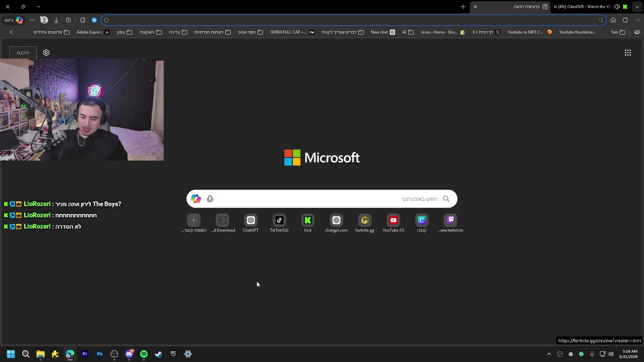Add a shortcut with plus tile

coord(194,220)
